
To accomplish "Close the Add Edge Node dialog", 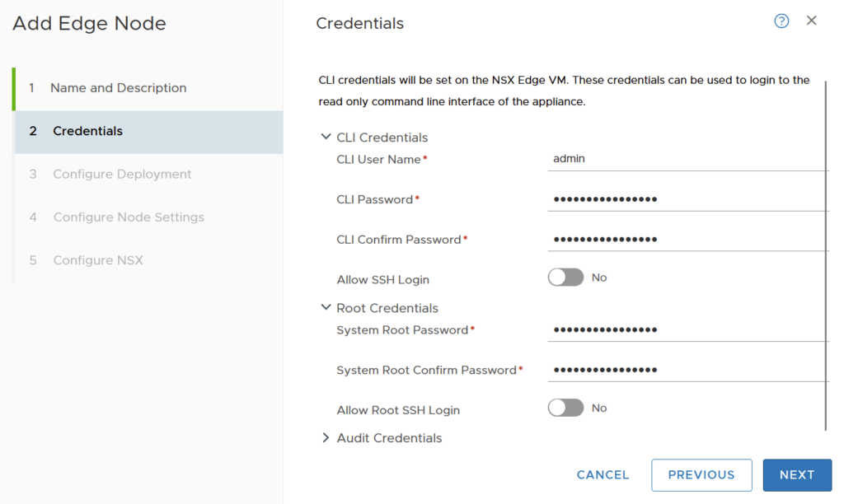I will pos(812,21).
